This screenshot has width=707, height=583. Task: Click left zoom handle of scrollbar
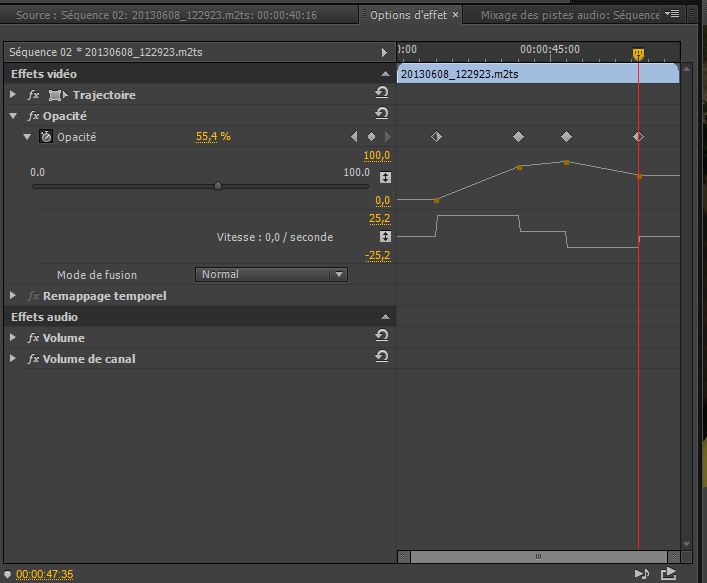[x=403, y=556]
